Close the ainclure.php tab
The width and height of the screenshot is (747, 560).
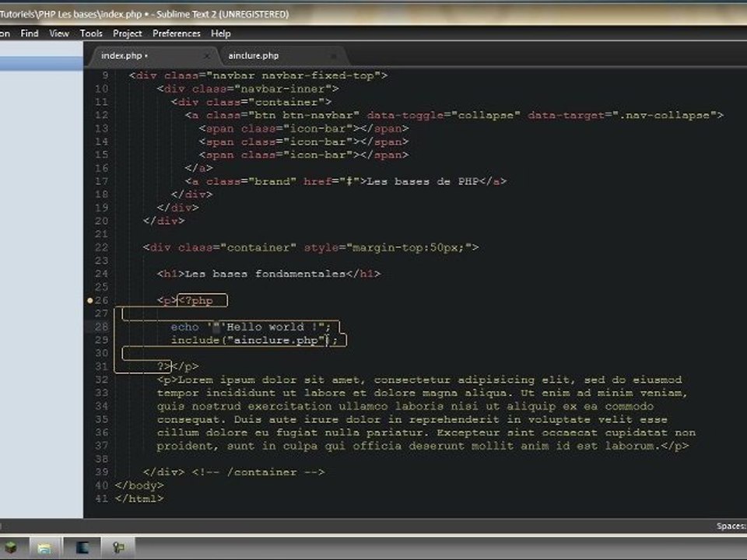click(x=334, y=56)
